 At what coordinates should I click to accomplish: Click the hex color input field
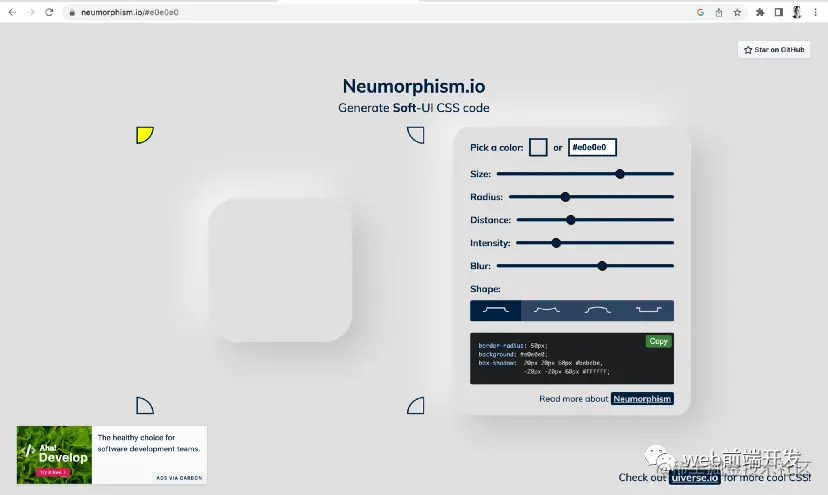tap(592, 147)
